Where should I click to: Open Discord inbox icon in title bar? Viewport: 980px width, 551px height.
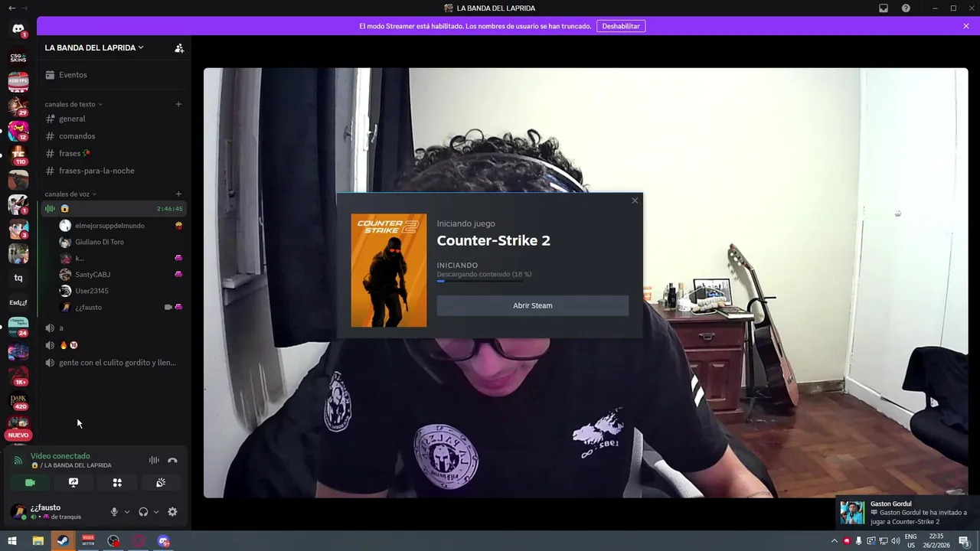point(884,8)
